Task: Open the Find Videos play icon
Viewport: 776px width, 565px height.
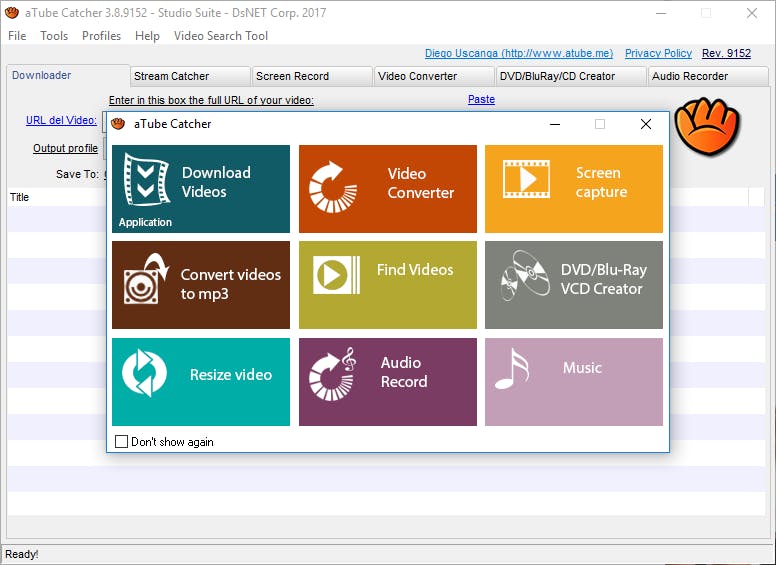Action: 337,275
